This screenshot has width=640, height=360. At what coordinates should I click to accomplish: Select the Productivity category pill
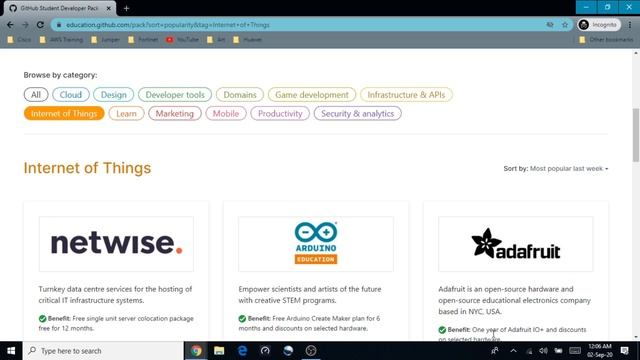pos(280,113)
